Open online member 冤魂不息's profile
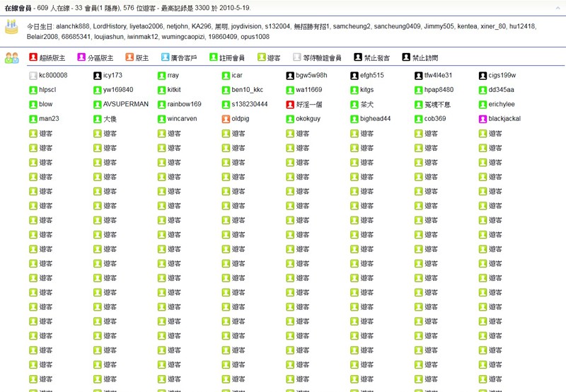Viewport: 566px width, 392px height. pos(437,104)
